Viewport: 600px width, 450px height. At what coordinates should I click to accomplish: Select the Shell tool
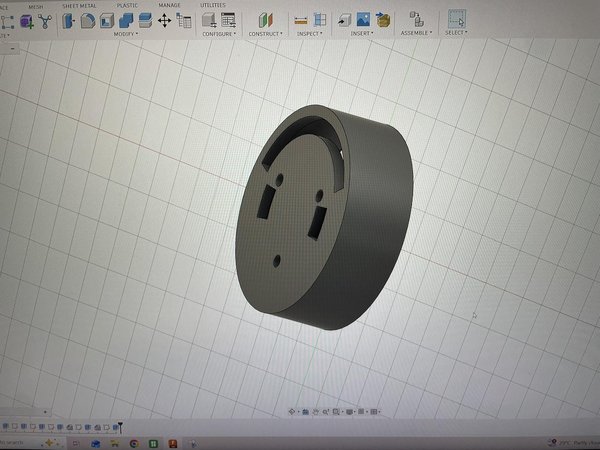tap(107, 21)
